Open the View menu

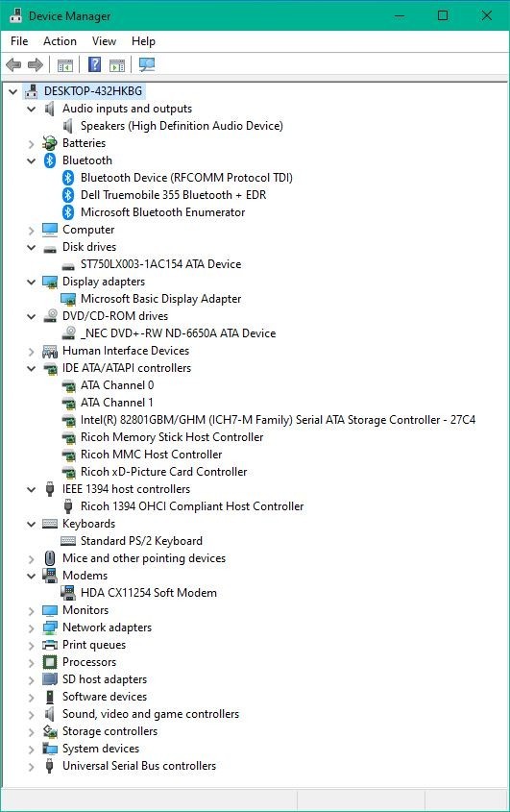104,41
